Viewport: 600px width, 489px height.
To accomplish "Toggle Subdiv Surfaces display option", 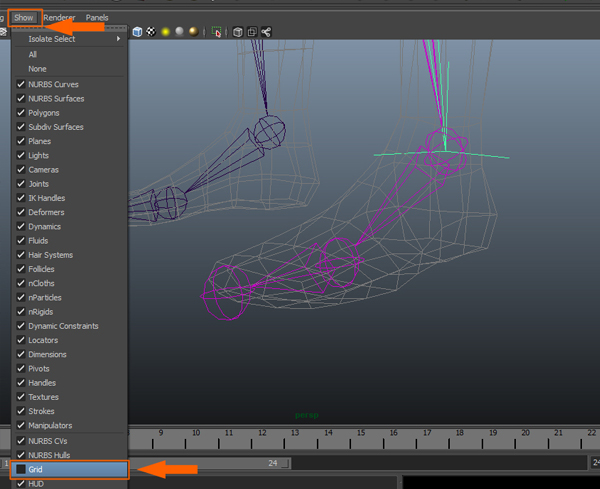I will pos(69,127).
